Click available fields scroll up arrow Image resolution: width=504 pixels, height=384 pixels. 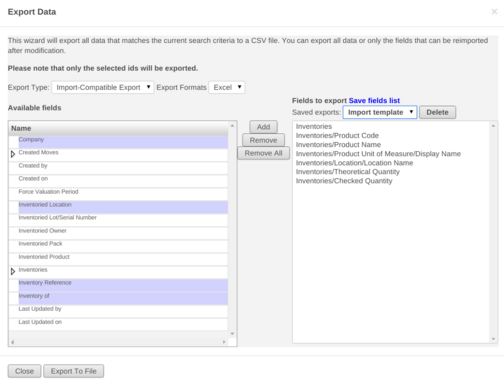pyautogui.click(x=232, y=126)
